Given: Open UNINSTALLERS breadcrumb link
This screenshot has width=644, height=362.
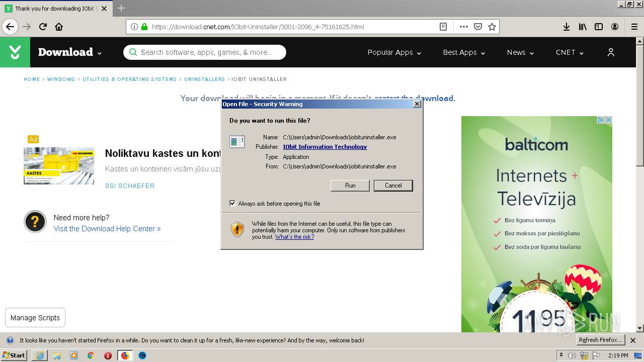Looking at the screenshot, I should 204,79.
